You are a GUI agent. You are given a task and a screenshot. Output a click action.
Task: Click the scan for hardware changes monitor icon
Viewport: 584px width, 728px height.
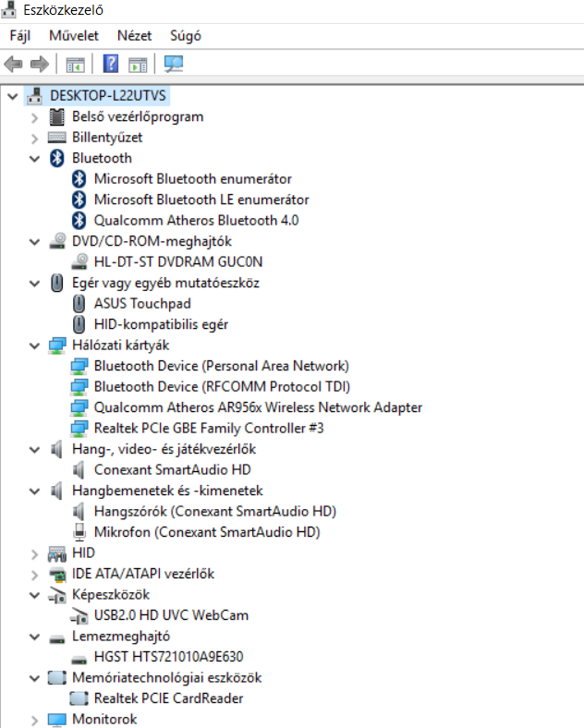(174, 64)
